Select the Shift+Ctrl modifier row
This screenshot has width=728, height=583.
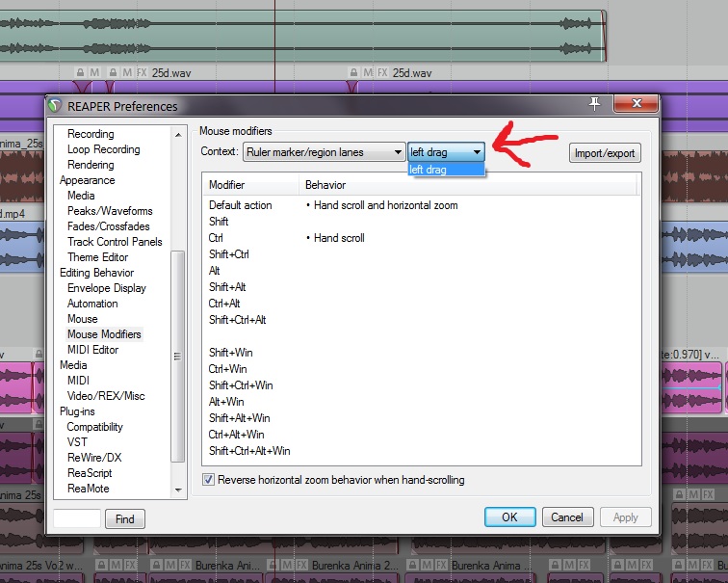422,254
